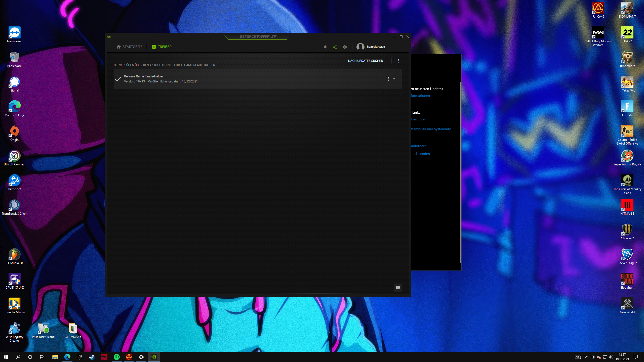Expand the Game Ready driver details chevron
The height and width of the screenshot is (362, 644).
tap(394, 79)
